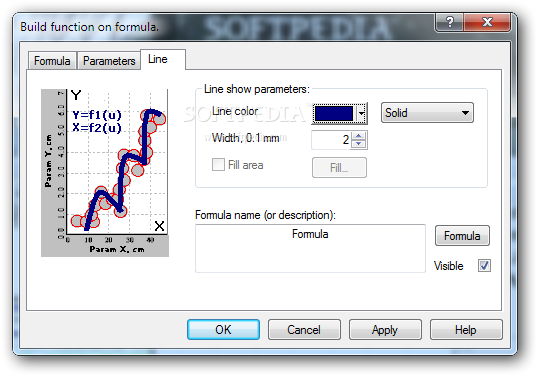Click the formula name description field
538x376 pixels.
[310, 248]
